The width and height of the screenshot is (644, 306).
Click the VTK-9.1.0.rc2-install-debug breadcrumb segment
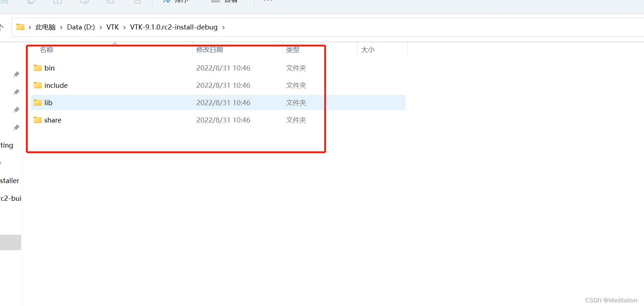click(x=174, y=27)
